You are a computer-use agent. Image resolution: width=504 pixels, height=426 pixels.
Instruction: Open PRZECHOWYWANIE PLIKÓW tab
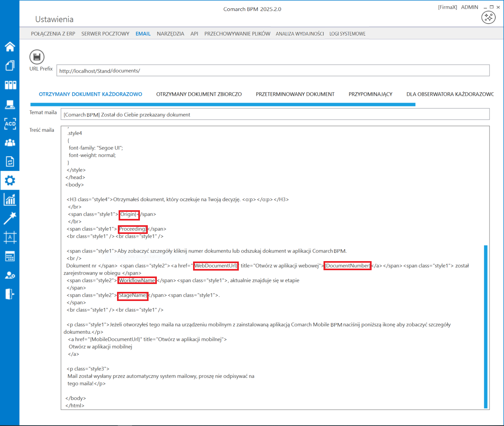[237, 34]
